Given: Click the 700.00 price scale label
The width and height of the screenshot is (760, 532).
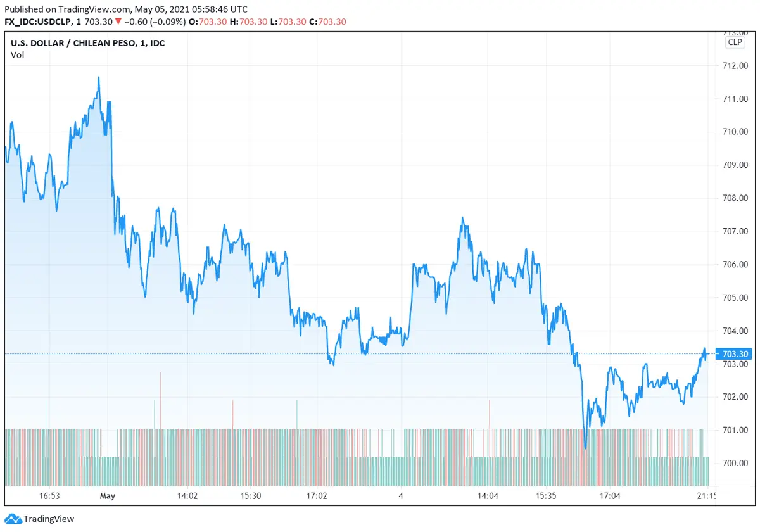Looking at the screenshot, I should click(735, 463).
